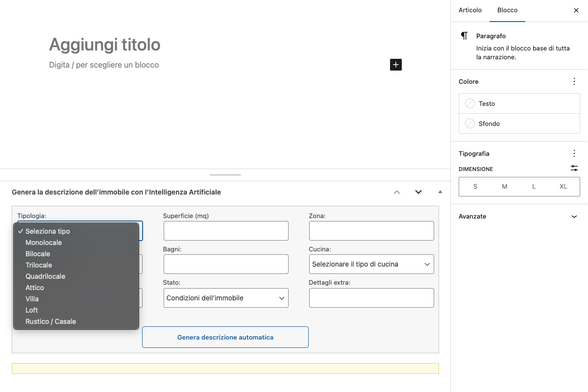
Task: Open Colore options three-dot menu
Action: [574, 81]
